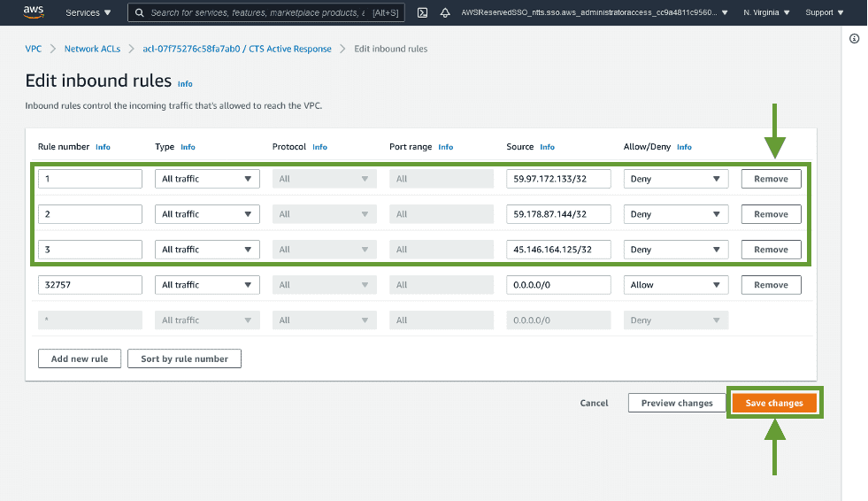Launch the CloudShell terminal icon
Screen dimensions: 868x501
click(422, 12)
